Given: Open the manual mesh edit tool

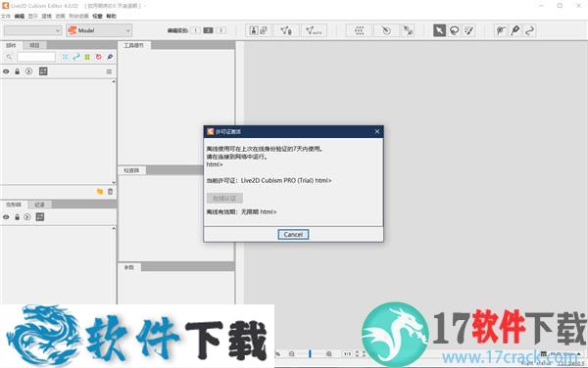Looking at the screenshot, I should tap(286, 30).
